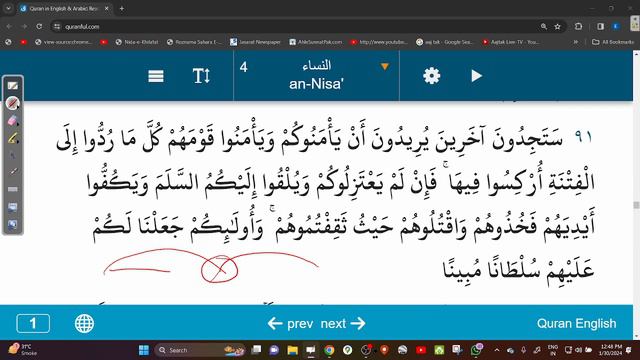Image resolution: width=640 pixels, height=360 pixels.
Task: Open the zoom magnifier icon in the address bar
Action: [x=544, y=27]
